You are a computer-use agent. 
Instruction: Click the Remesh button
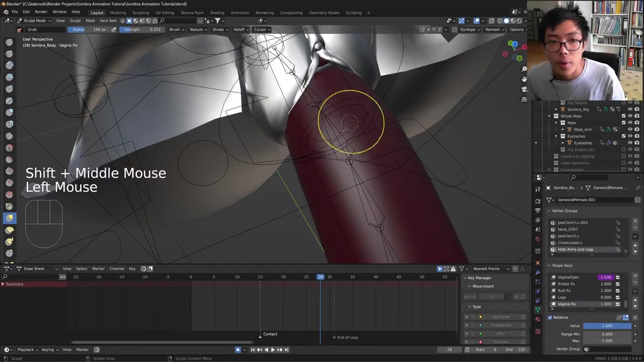pos(494,29)
